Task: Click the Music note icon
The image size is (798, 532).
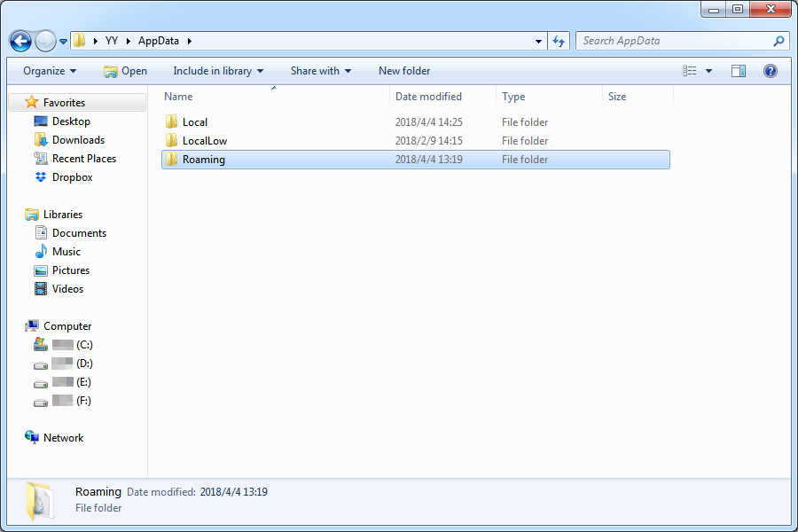Action: (41, 252)
